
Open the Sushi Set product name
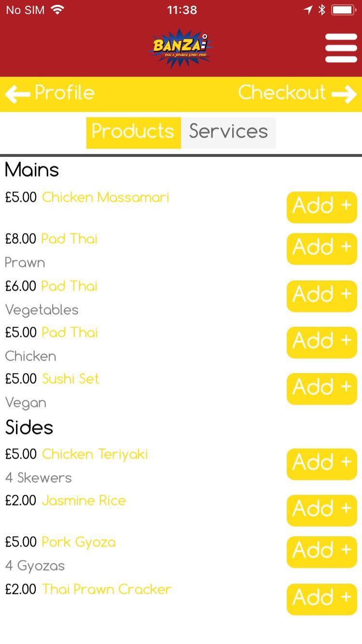click(70, 379)
